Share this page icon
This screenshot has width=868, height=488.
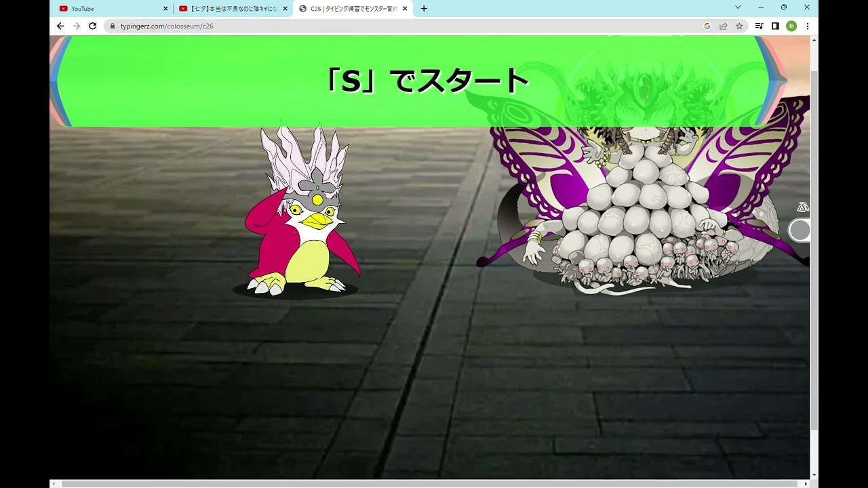click(x=724, y=26)
